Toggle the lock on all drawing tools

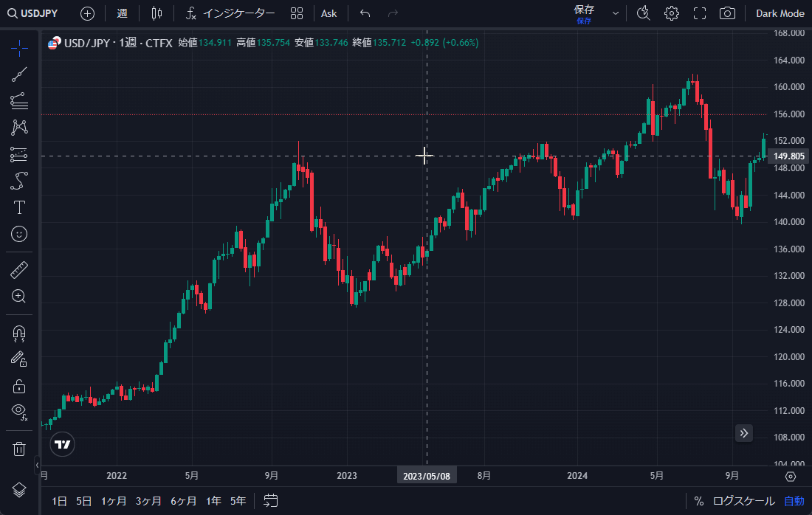[x=19, y=386]
